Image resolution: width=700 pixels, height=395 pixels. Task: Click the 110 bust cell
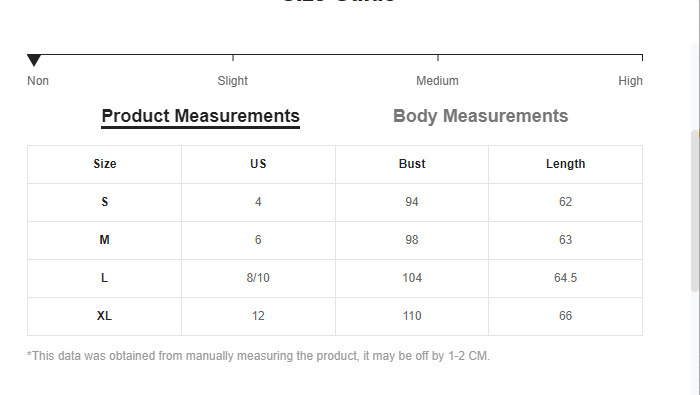coord(412,316)
